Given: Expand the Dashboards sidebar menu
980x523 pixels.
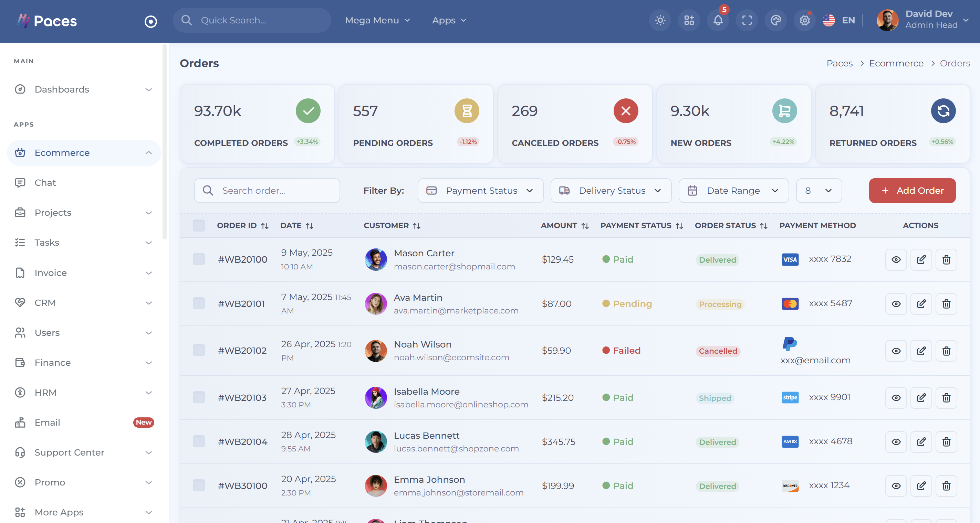Looking at the screenshot, I should click(84, 89).
